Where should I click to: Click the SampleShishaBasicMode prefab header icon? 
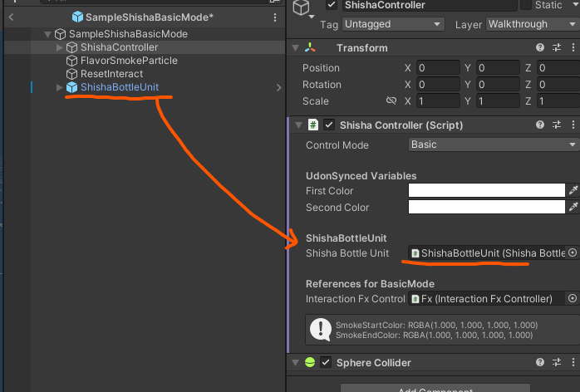[x=77, y=17]
